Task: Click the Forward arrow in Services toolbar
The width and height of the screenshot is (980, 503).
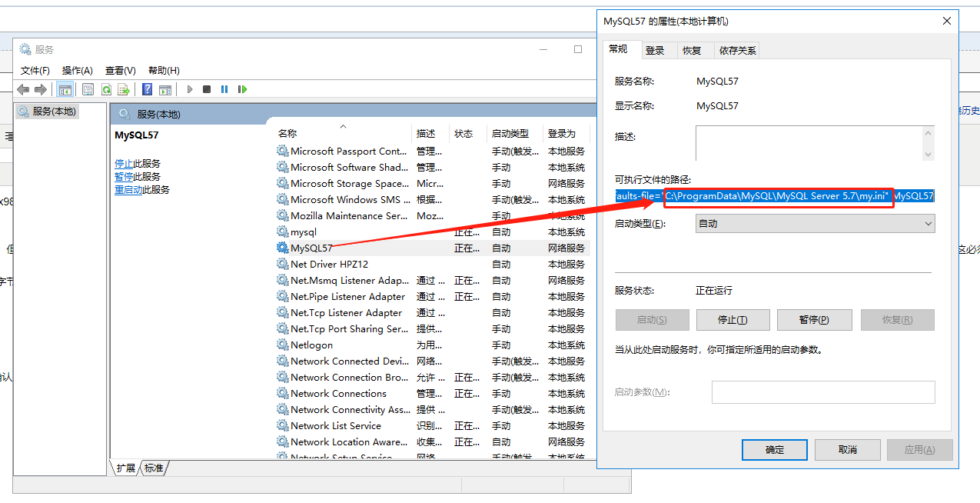Action: point(41,89)
